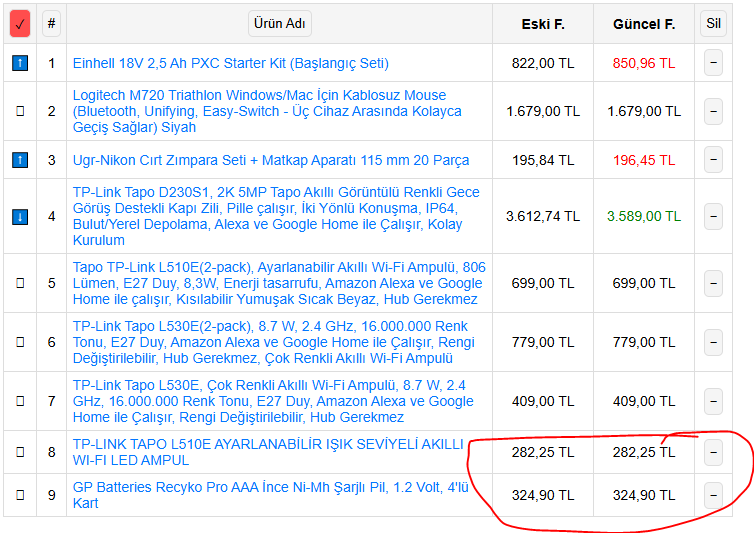Viewport: 754px width, 533px height.
Task: Click the Ürün Adı header button
Action: 279,24
